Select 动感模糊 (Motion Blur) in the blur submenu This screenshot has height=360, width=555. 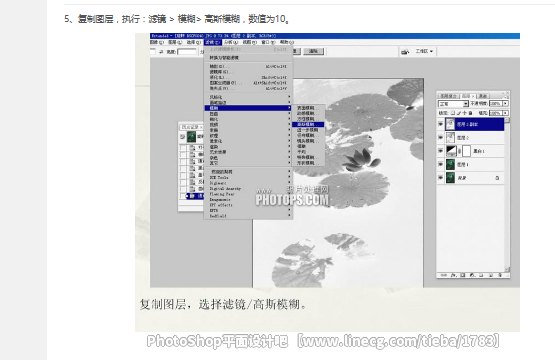tap(308, 113)
